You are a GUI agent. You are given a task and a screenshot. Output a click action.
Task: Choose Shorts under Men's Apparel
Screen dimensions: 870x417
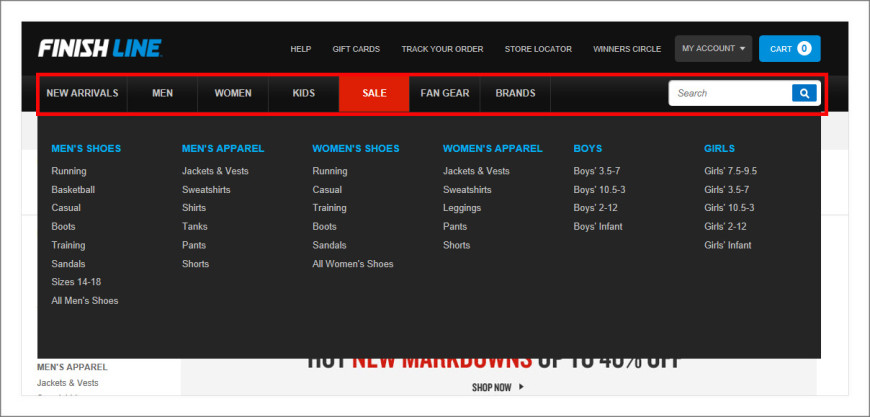(196, 264)
